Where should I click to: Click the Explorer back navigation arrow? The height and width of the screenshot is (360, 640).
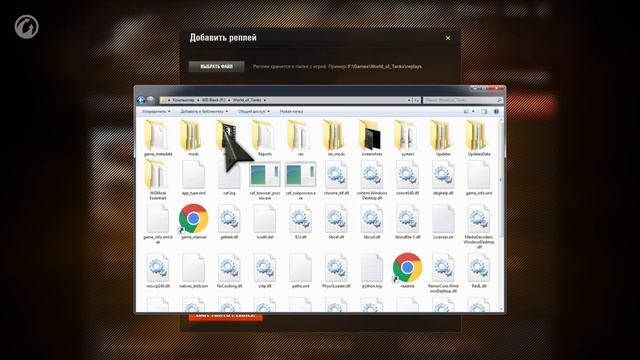[x=141, y=100]
